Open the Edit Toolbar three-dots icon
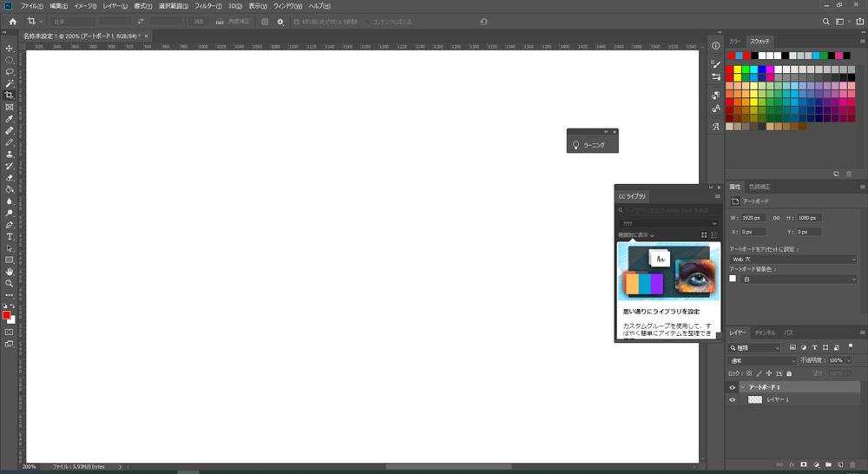The image size is (868, 474). pos(10,295)
